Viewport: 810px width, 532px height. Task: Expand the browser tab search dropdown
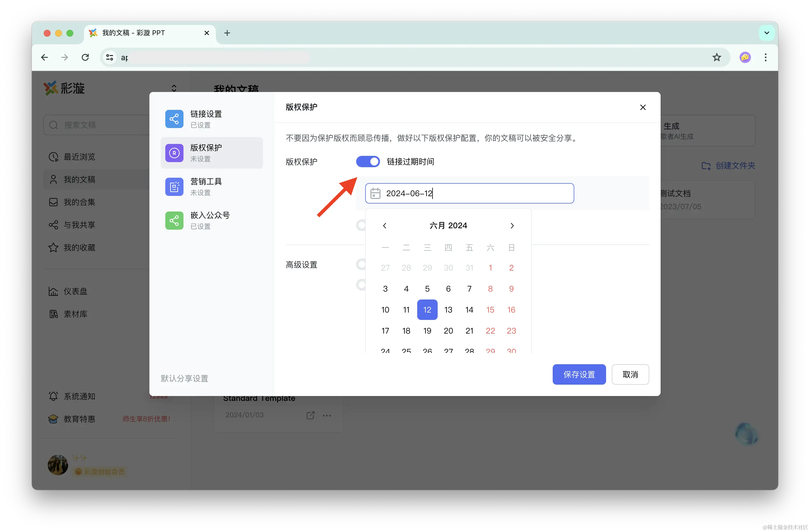coord(767,33)
